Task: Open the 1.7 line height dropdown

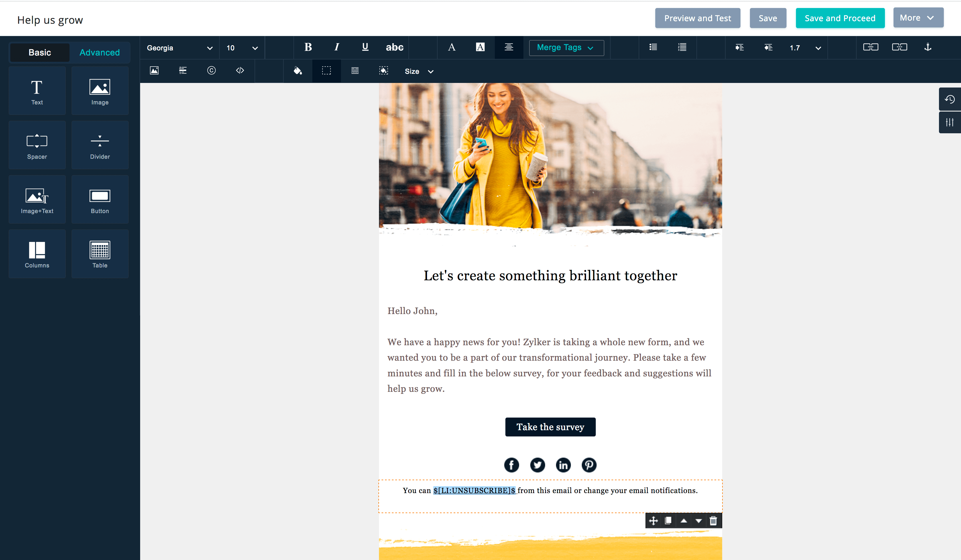Action: (805, 48)
